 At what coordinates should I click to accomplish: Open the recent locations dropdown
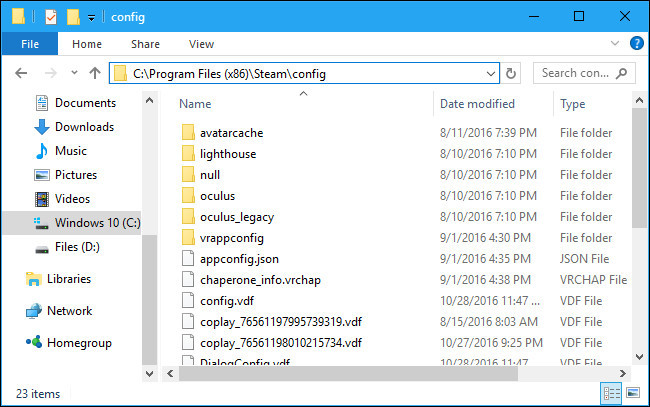74,73
